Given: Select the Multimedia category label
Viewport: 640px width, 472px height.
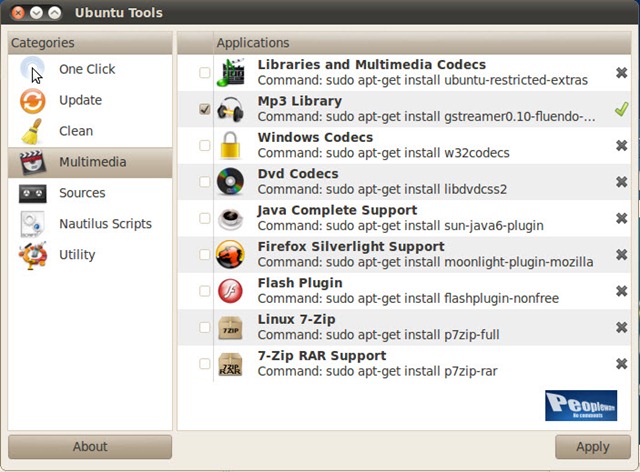Looking at the screenshot, I should [x=93, y=162].
